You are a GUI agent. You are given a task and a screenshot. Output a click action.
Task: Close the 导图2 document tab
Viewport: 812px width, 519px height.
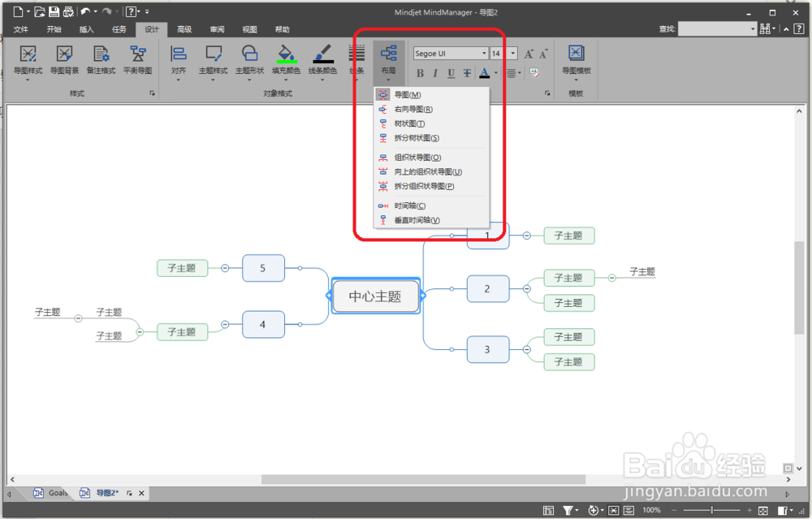coord(140,493)
